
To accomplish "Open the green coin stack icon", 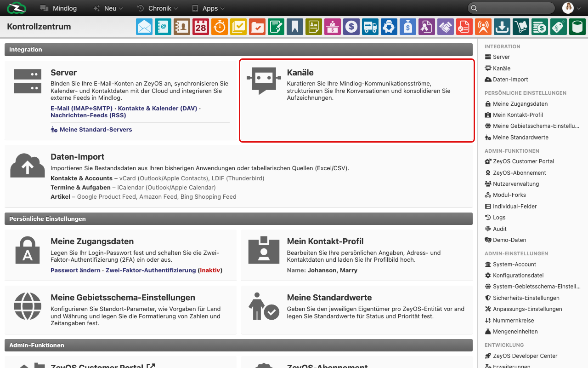I will [x=540, y=27].
